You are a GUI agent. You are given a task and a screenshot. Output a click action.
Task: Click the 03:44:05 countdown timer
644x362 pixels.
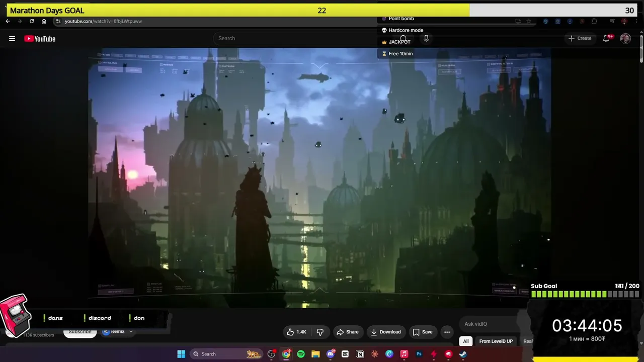point(587,326)
